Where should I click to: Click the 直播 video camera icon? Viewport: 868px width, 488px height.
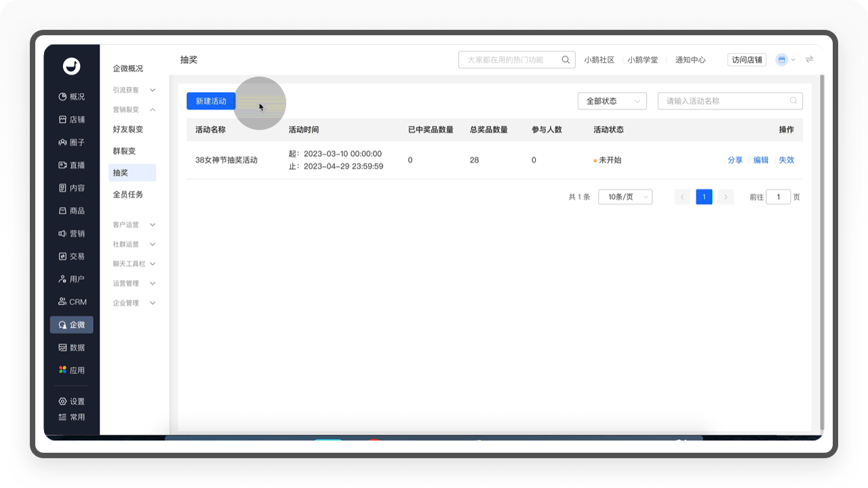(x=62, y=165)
